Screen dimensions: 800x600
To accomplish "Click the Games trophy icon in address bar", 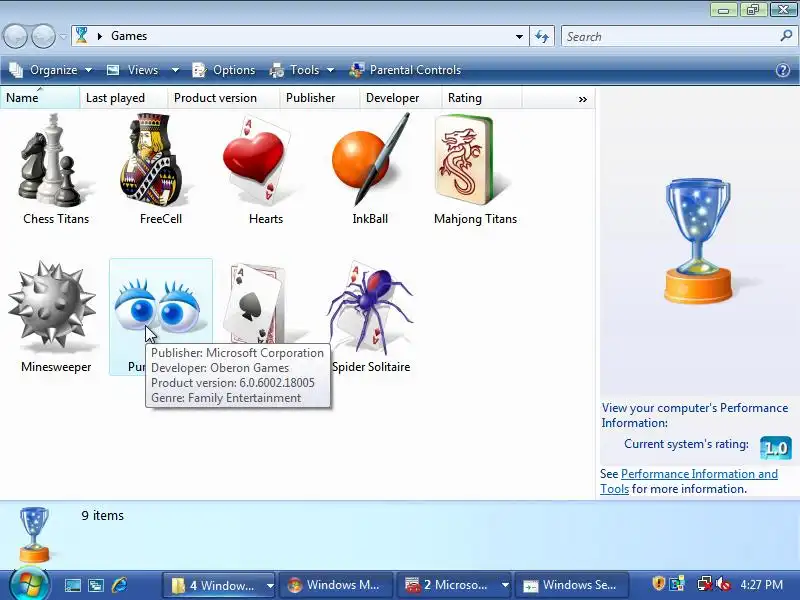I will (81, 36).
